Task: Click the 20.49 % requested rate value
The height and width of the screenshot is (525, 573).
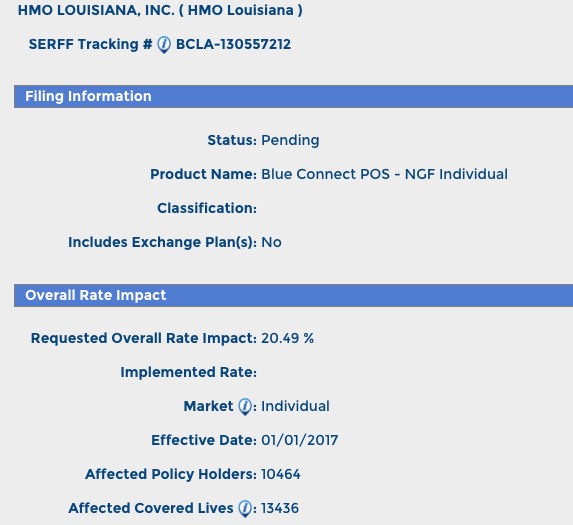Action: pyautogui.click(x=288, y=338)
